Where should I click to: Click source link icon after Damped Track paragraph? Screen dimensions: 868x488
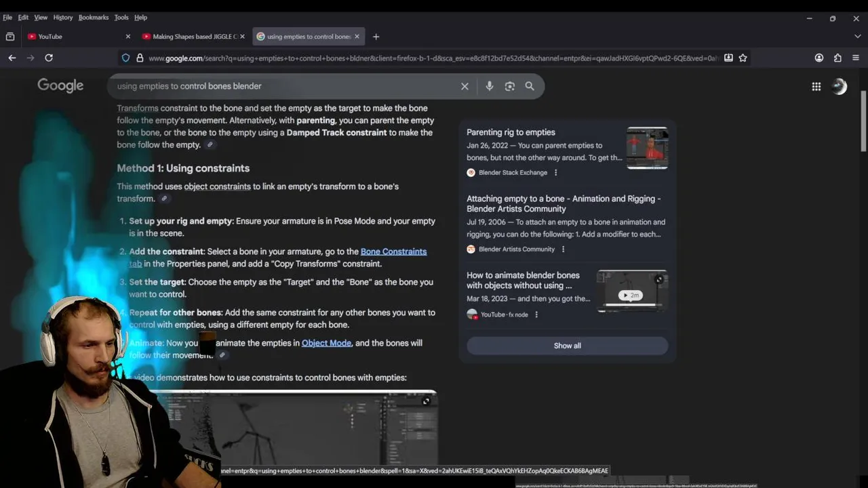click(x=210, y=145)
